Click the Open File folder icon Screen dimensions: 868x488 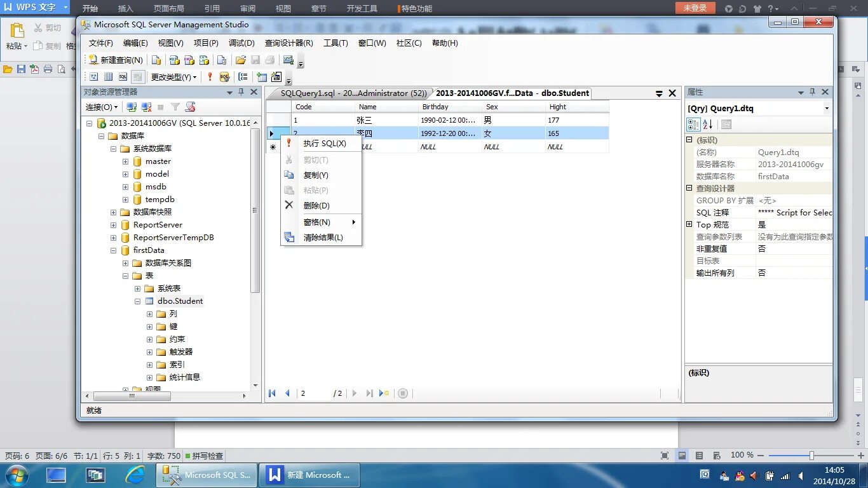tap(240, 60)
